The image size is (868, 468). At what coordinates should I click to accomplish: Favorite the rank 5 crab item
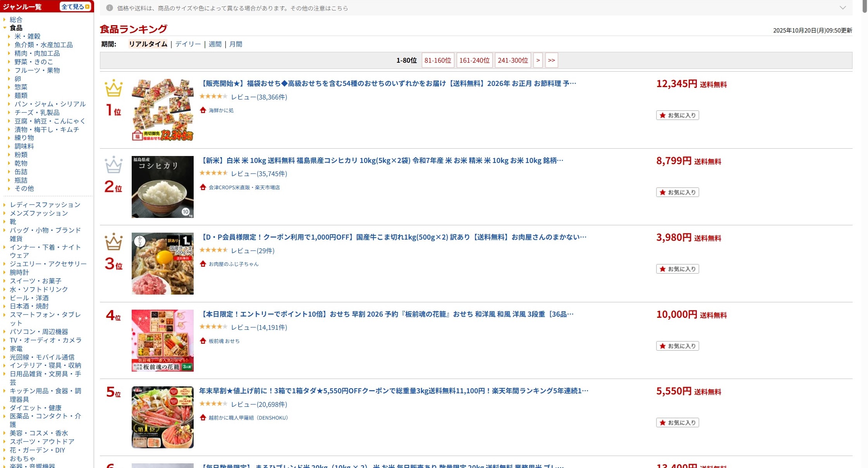(677, 423)
